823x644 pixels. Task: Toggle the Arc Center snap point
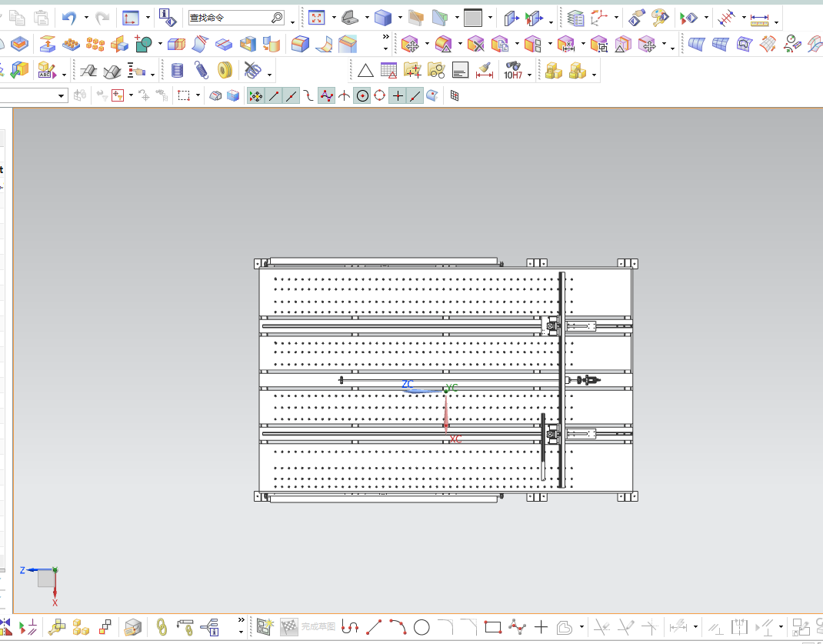click(362, 95)
